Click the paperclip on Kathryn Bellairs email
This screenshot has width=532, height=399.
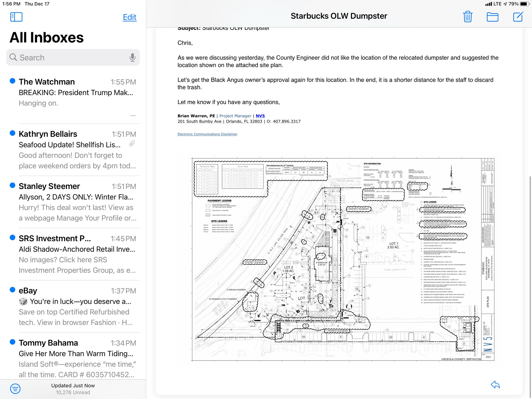(x=132, y=143)
